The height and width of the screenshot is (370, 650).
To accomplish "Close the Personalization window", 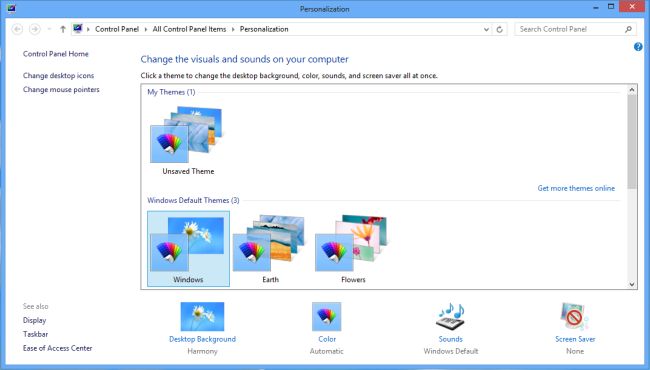I will point(632,7).
